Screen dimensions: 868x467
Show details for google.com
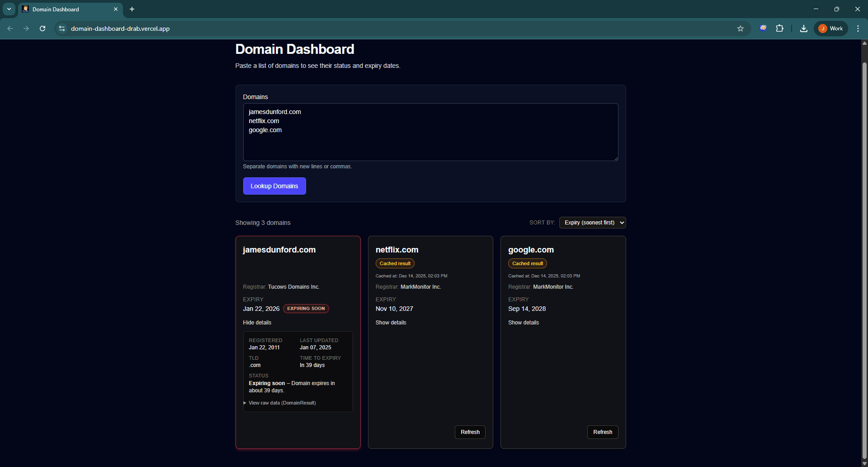click(524, 322)
